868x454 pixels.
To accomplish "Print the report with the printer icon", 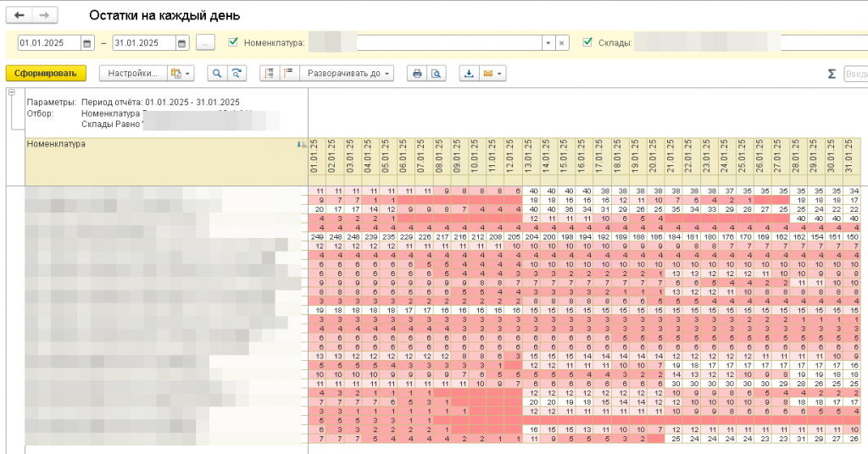I will click(417, 74).
